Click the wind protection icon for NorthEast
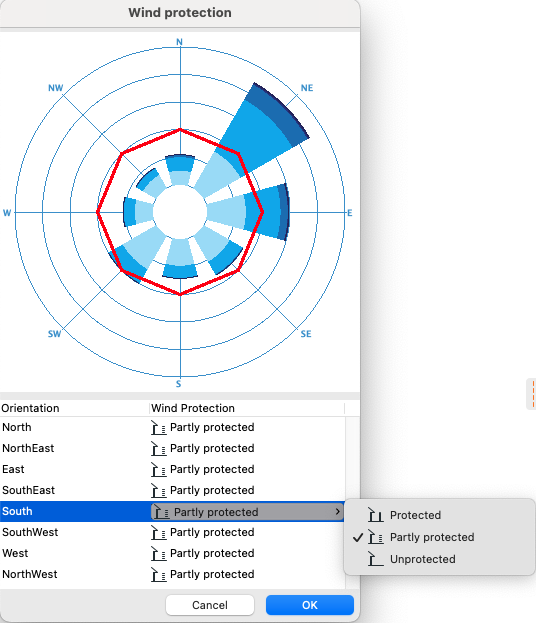This screenshot has width=536, height=623. click(x=159, y=449)
